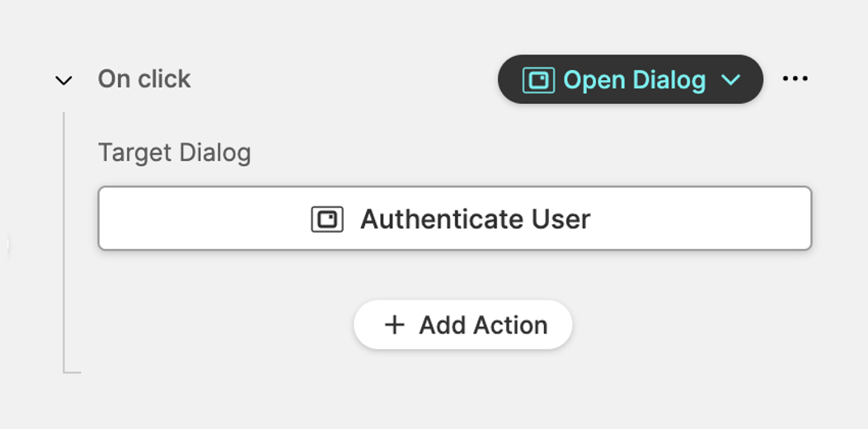Open the three-dot more options menu
This screenshot has width=868, height=429.
point(795,78)
